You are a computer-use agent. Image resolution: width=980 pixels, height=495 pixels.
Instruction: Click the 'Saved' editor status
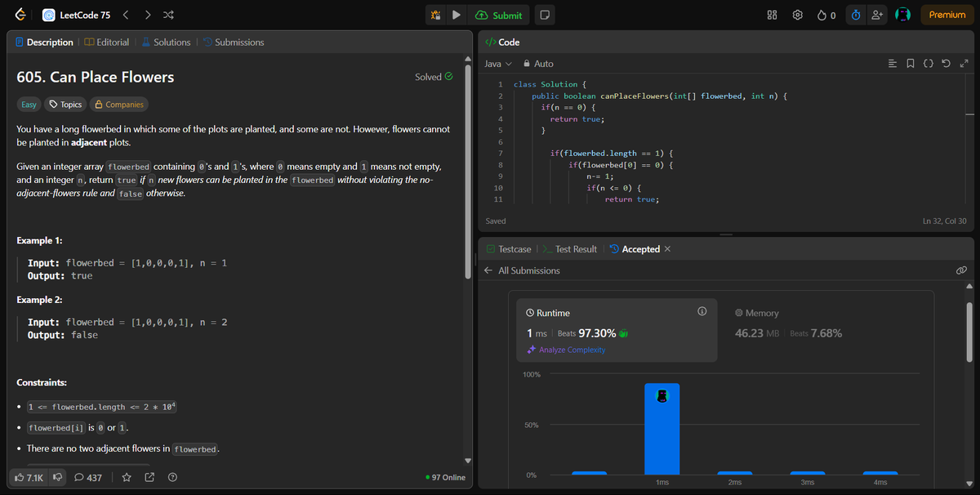coord(496,221)
